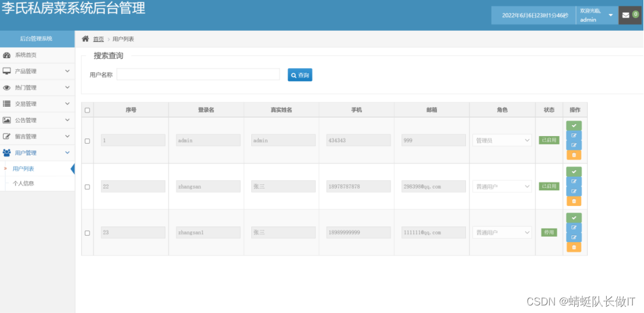Open the 管理员 role dropdown for admin
This screenshot has height=313, width=644.
(x=502, y=140)
